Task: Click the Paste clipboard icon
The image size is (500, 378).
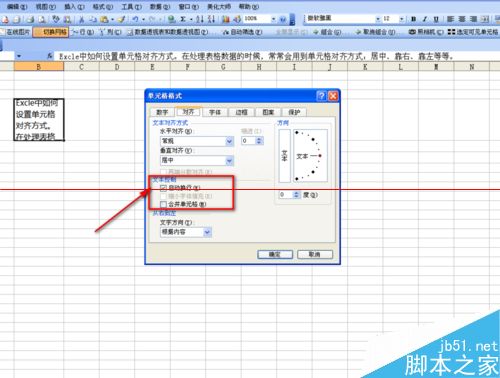Action: click(x=104, y=20)
